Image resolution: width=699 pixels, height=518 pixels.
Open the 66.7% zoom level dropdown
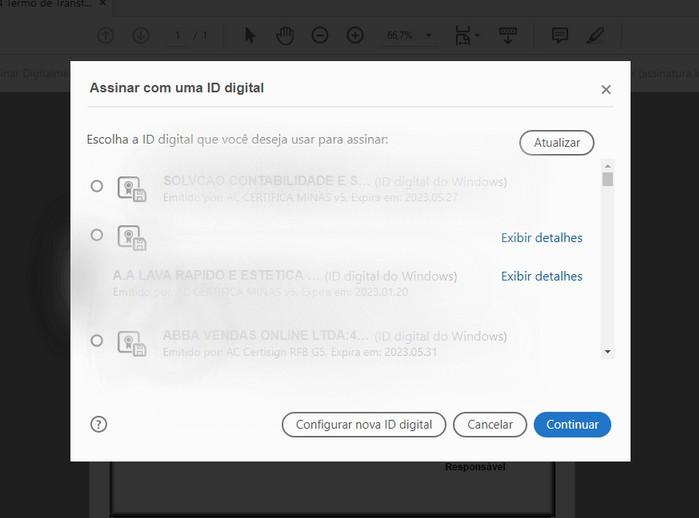click(409, 36)
